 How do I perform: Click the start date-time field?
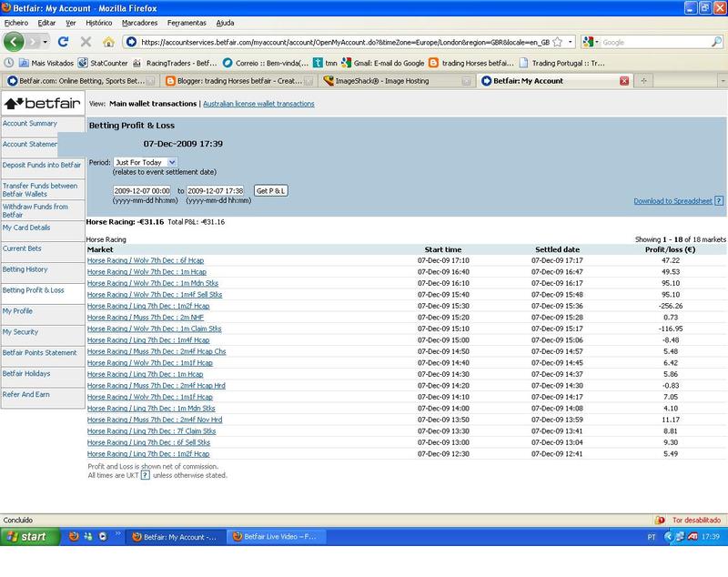142,191
